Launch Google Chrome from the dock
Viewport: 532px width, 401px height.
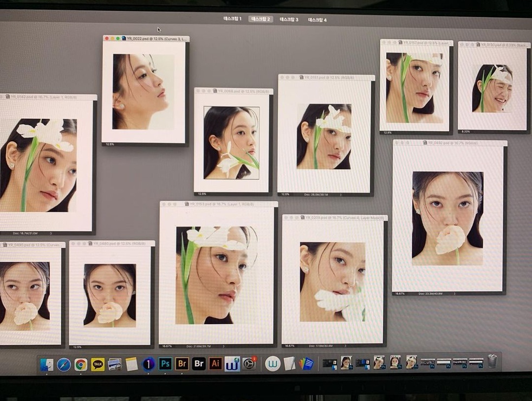81,365
